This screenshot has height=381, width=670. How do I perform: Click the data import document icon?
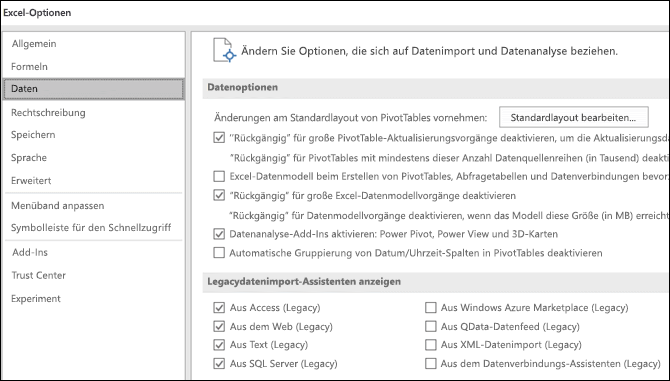tap(224, 50)
